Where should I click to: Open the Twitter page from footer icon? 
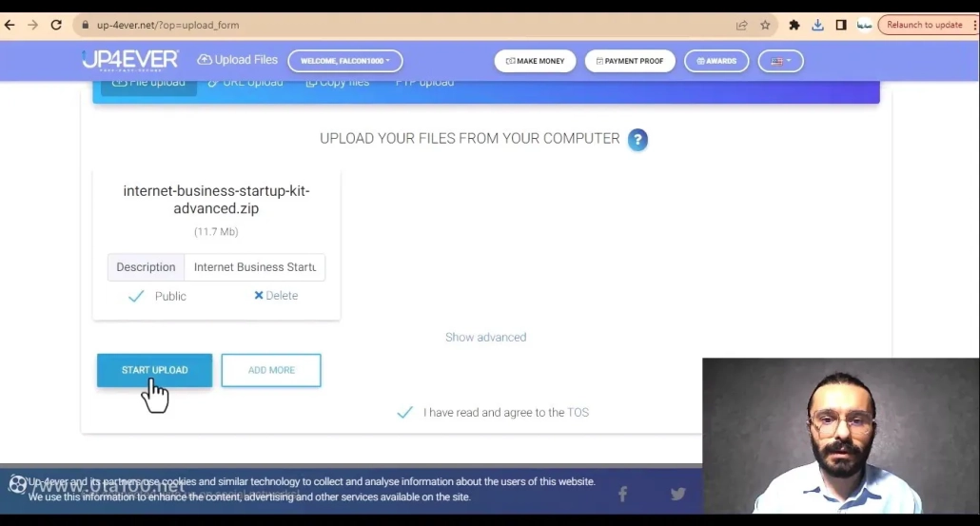(677, 494)
